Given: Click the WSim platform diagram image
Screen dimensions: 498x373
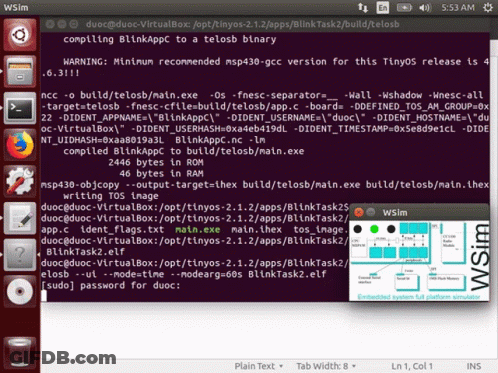Looking at the screenshot, I should click(x=419, y=261).
